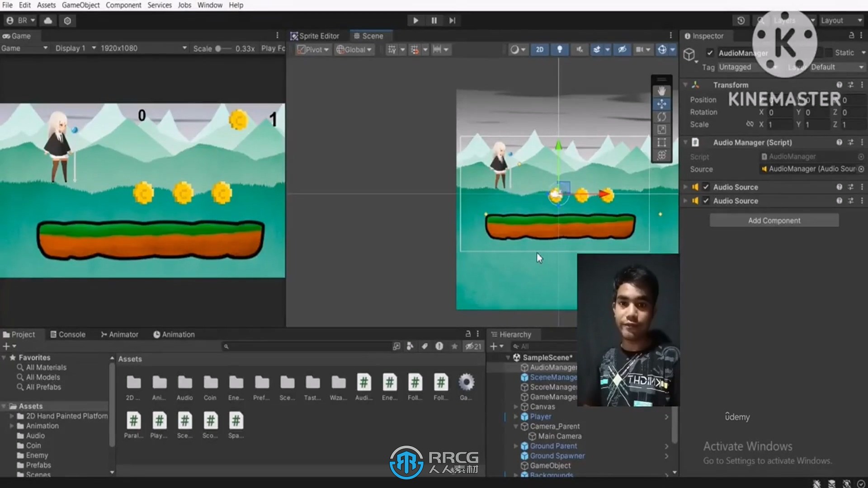Click the Global pivot dropdown in toolbar
Image resolution: width=868 pixels, height=488 pixels.
point(352,49)
